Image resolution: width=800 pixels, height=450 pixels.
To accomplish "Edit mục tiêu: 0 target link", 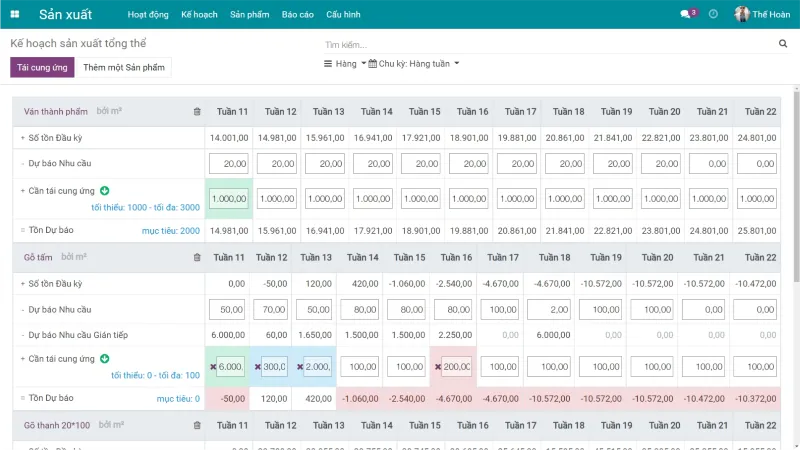I will click(178, 398).
